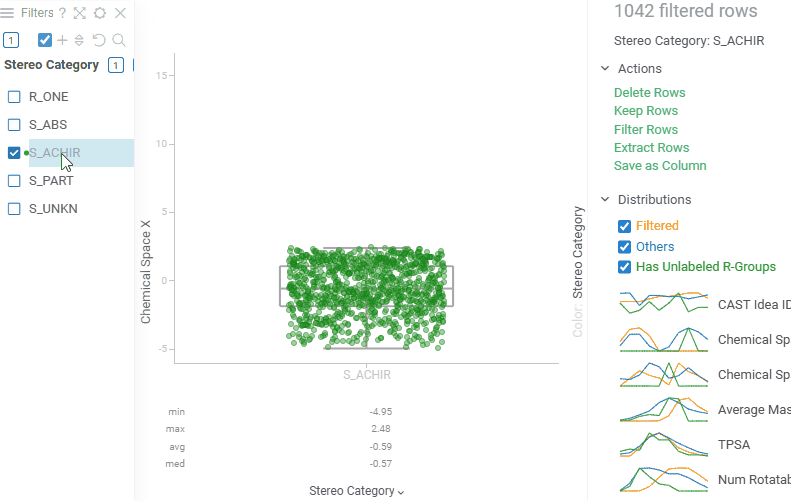800x501 pixels.
Task: Add a new filter with plus icon
Action: 63,40
